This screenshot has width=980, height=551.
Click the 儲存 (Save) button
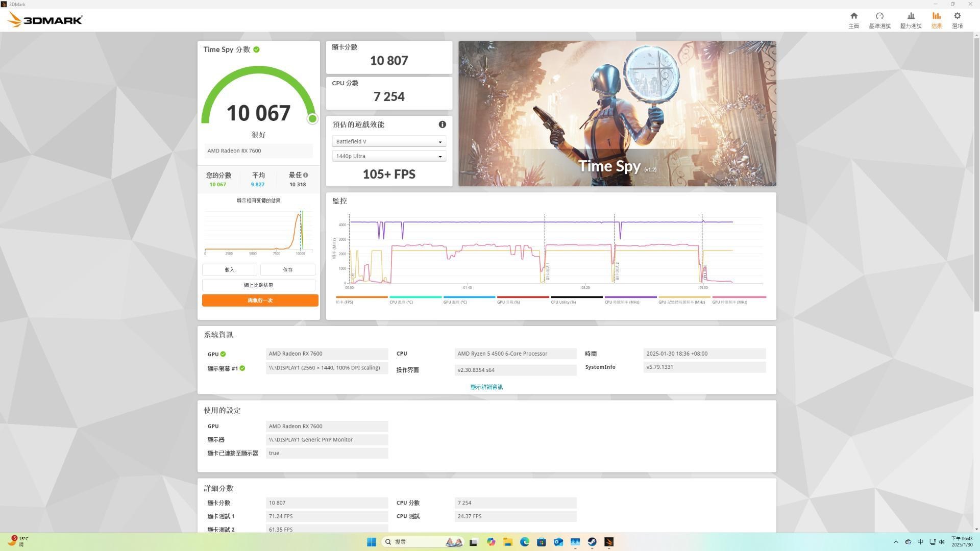(288, 270)
